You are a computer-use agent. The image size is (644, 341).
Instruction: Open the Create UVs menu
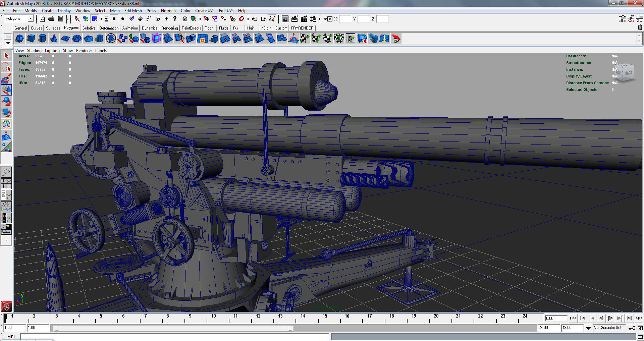pos(205,11)
